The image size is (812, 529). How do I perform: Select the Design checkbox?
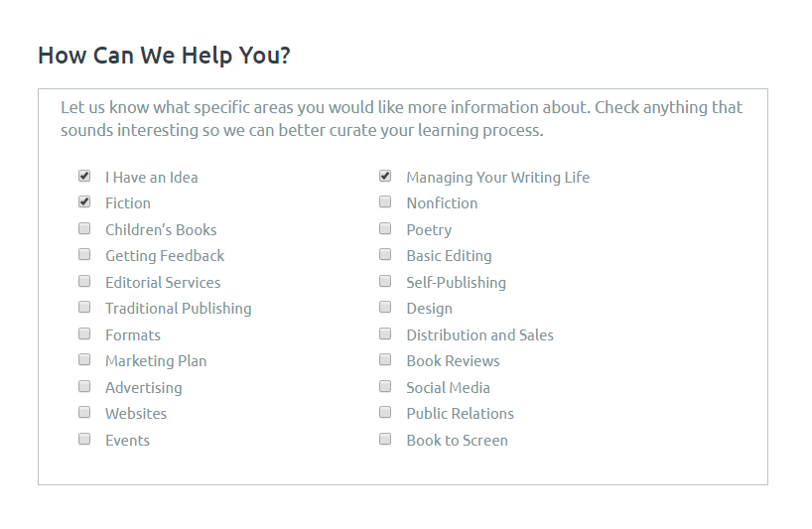pyautogui.click(x=385, y=308)
